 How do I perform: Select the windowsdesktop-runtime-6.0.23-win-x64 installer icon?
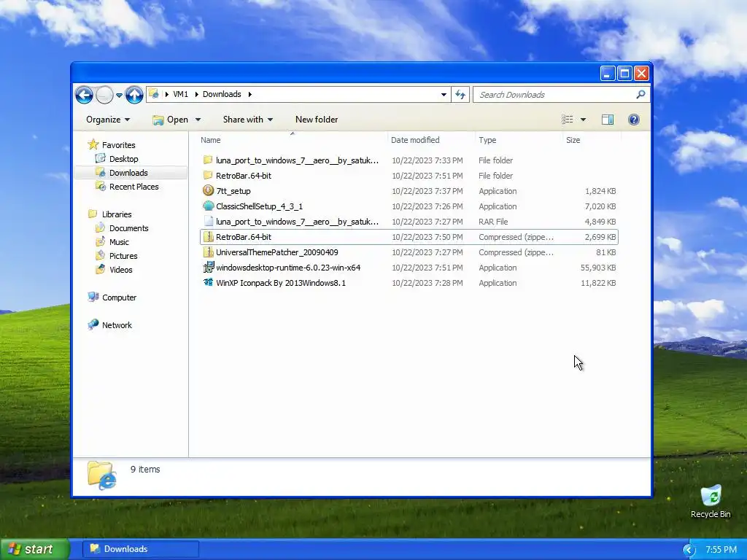click(x=208, y=267)
